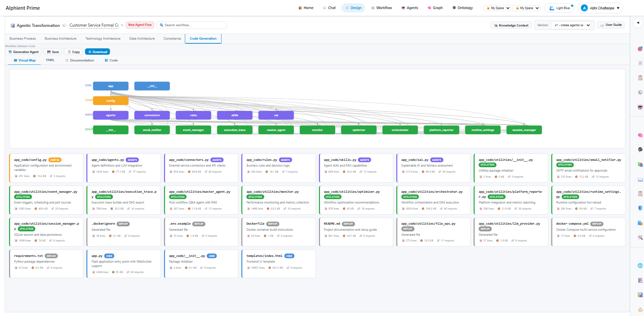Open the README.md file card
The width and height of the screenshot is (644, 316).
(356, 232)
